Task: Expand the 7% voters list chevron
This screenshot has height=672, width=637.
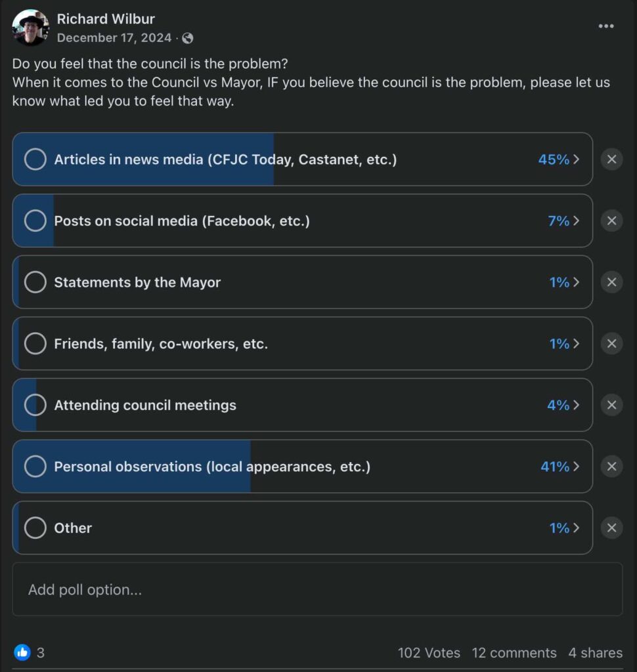Action: [576, 220]
